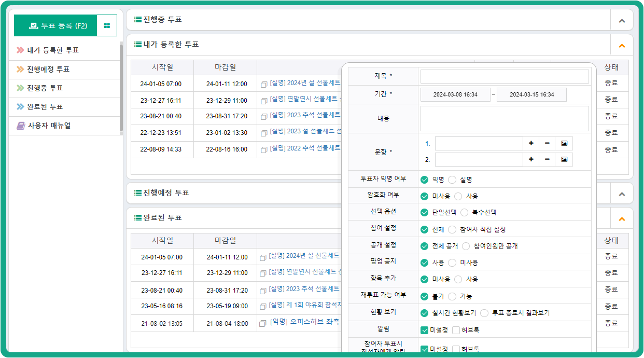Image resolution: width=644 pixels, height=358 pixels.
Task: Add an item after 문항 2 with plus
Action: [x=531, y=159]
